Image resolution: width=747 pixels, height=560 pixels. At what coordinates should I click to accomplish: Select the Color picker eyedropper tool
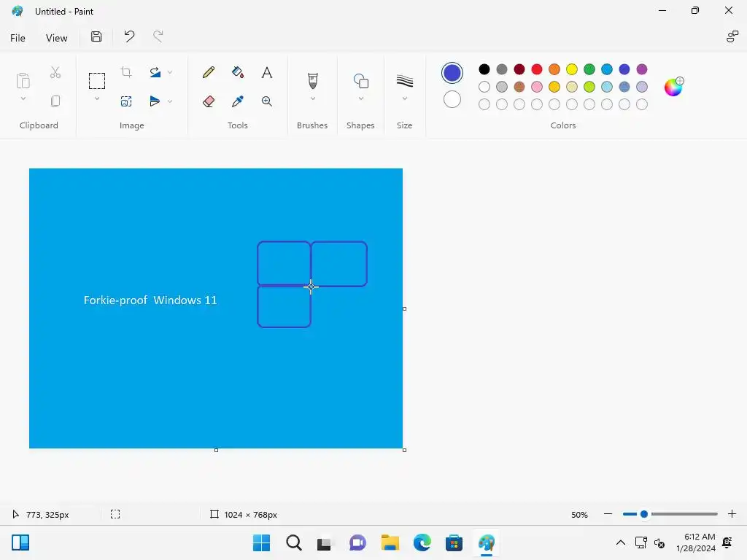click(x=238, y=101)
